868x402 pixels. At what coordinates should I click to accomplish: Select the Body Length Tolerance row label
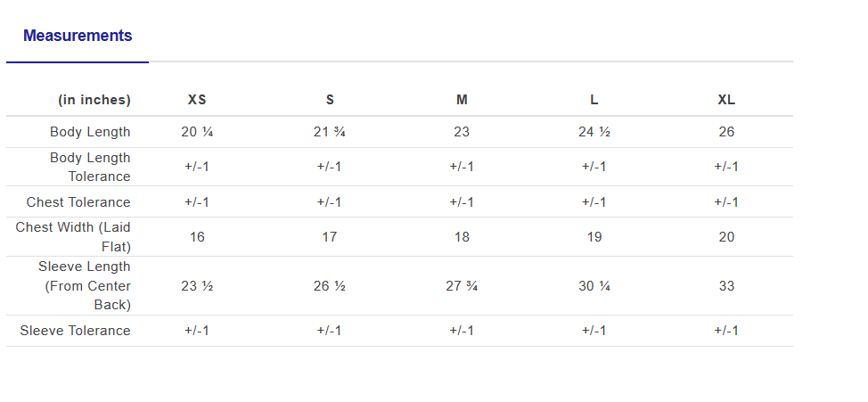pyautogui.click(x=90, y=167)
